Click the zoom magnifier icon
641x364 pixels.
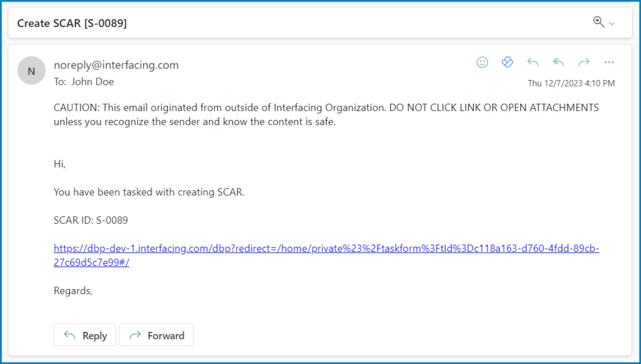coord(599,22)
